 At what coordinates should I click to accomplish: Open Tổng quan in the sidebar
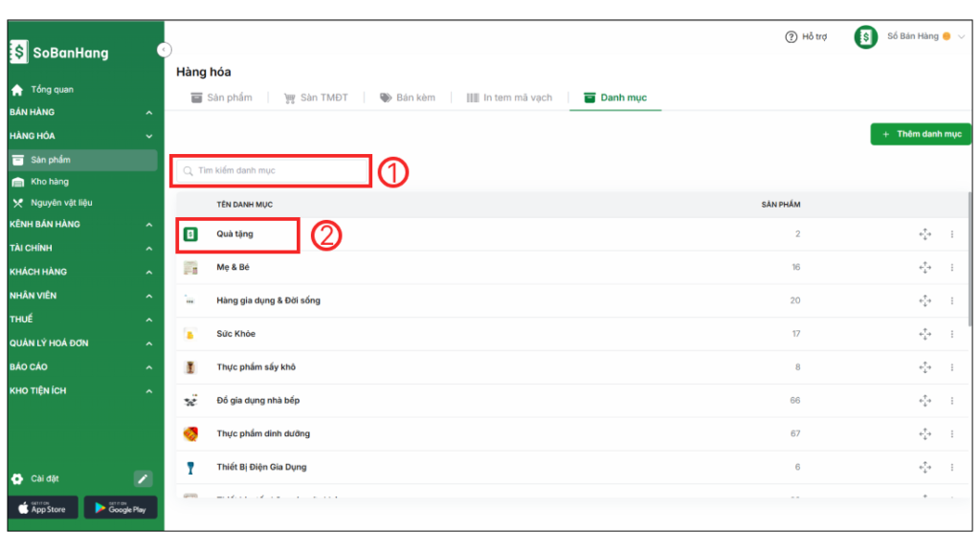[x=52, y=90]
